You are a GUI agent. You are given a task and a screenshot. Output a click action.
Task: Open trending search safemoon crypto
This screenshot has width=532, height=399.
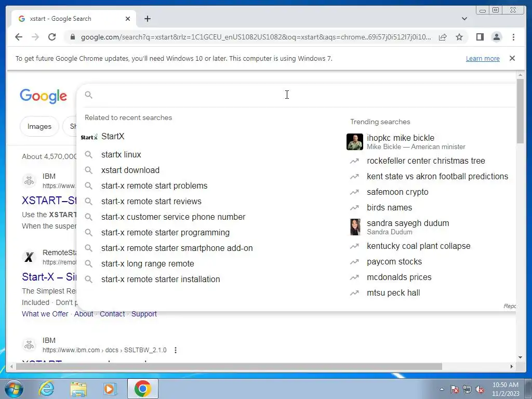[397, 192]
